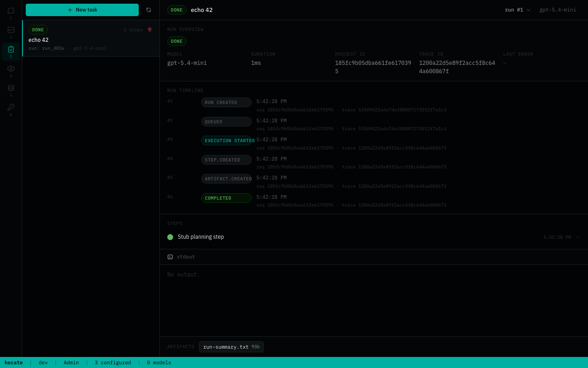
Task: Select the tasks clipboard sidebar icon
Action: point(11,49)
